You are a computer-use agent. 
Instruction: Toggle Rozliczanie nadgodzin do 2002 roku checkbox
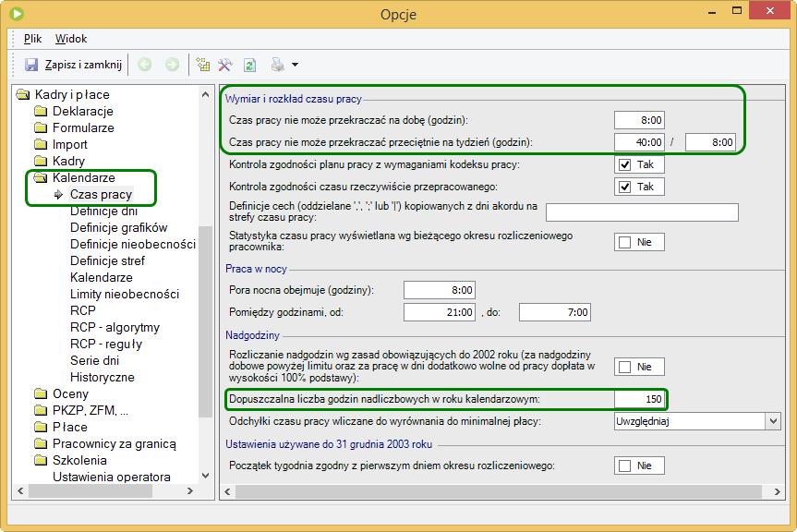point(624,367)
